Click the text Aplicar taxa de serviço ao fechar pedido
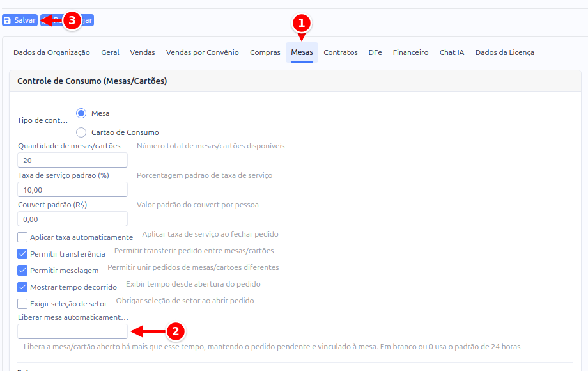This screenshot has width=588, height=371. [210, 234]
